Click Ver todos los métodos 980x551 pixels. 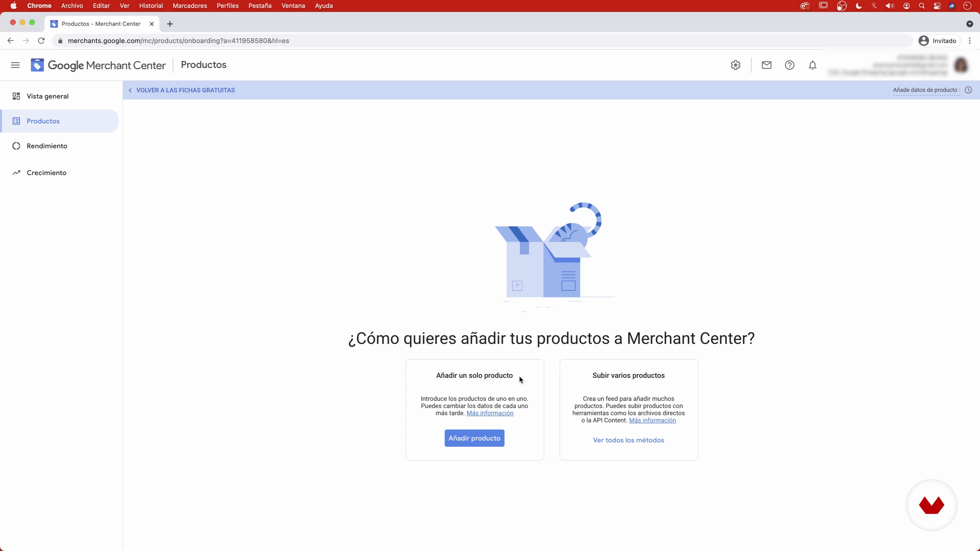(x=629, y=440)
